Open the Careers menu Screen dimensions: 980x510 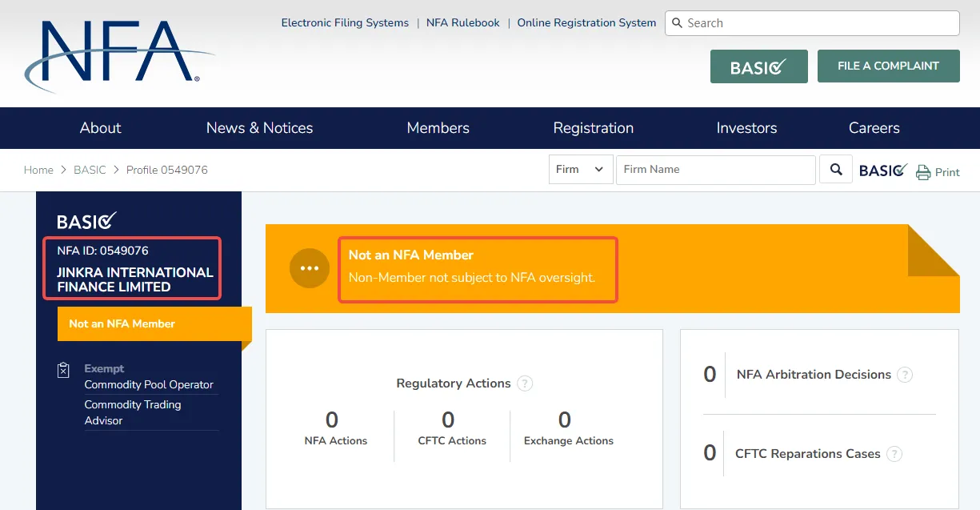(874, 128)
